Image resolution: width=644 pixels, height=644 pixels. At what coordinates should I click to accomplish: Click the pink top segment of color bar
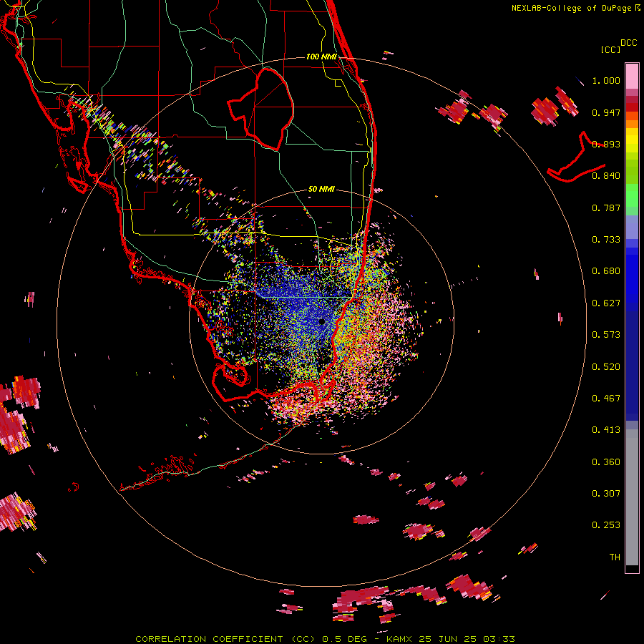point(632,77)
